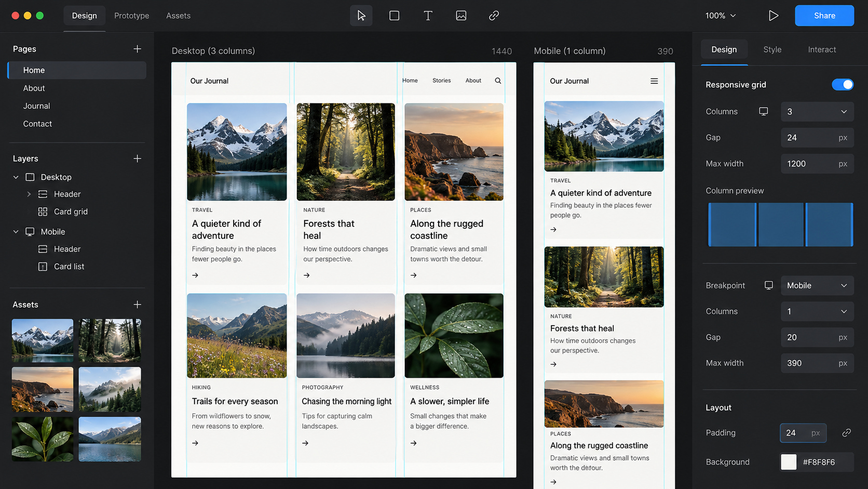The image size is (868, 489).
Task: Click the Padding input field
Action: click(x=803, y=433)
